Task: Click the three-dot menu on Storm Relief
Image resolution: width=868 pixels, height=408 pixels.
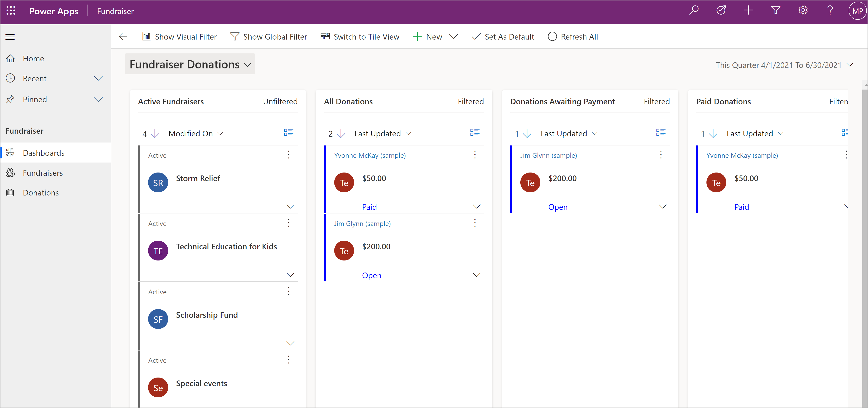Action: click(289, 155)
